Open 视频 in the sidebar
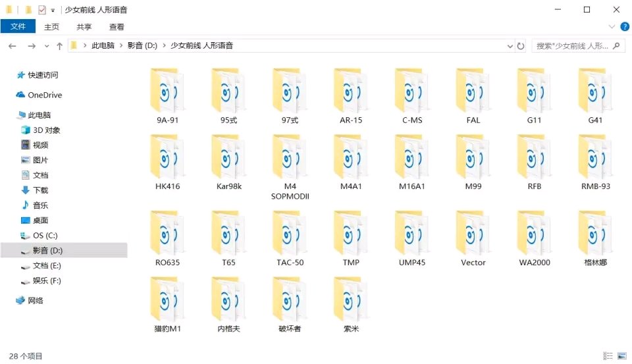 tap(35, 145)
